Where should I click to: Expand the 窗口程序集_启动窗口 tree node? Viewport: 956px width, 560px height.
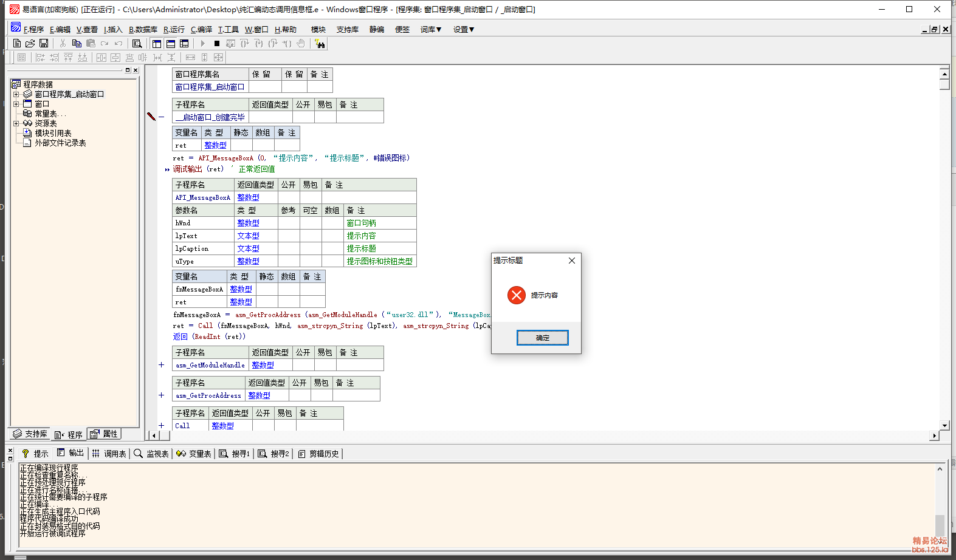[x=16, y=94]
